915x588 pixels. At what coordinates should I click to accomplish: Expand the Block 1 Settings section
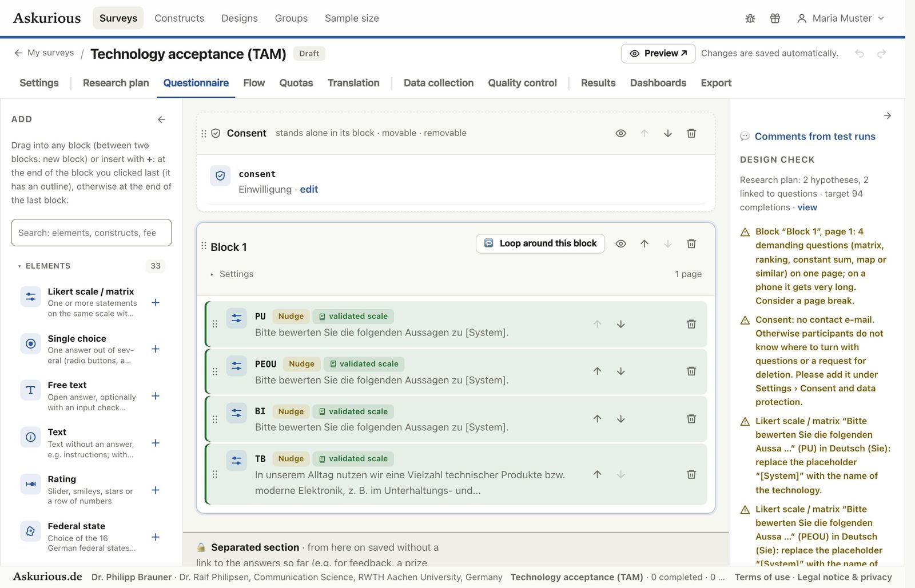(232, 274)
